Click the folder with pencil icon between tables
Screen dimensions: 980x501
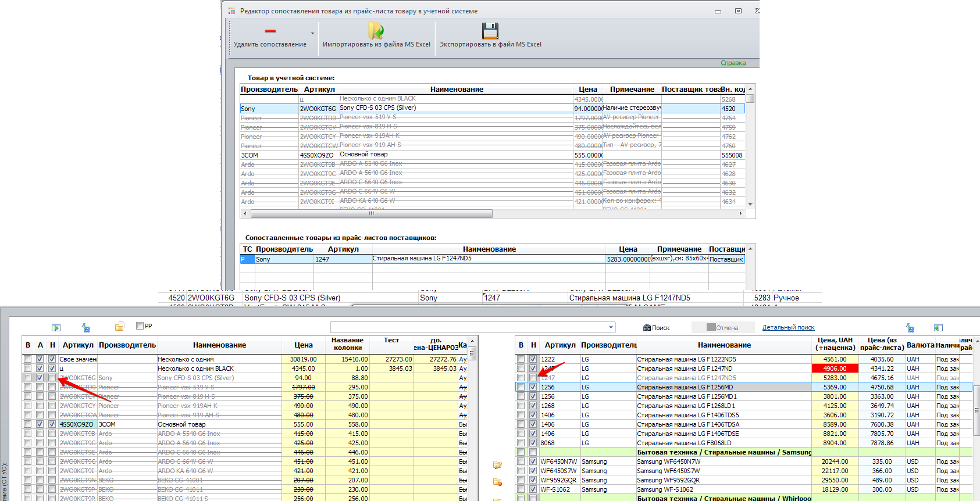[x=497, y=466]
